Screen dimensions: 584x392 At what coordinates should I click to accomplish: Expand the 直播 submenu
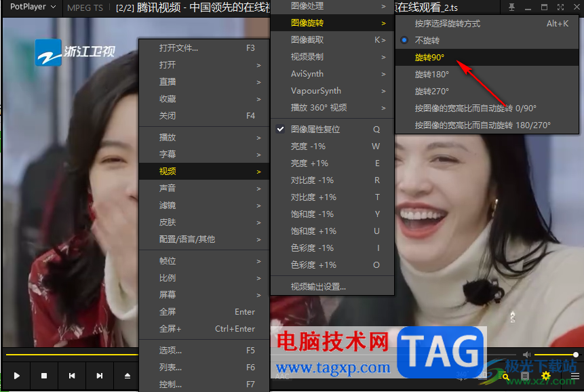[x=204, y=82]
